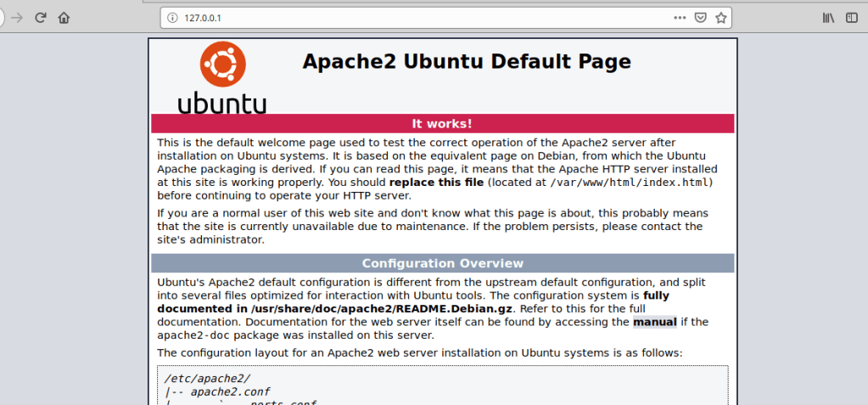Click the forward navigation arrow
The image size is (868, 405).
pos(17,17)
